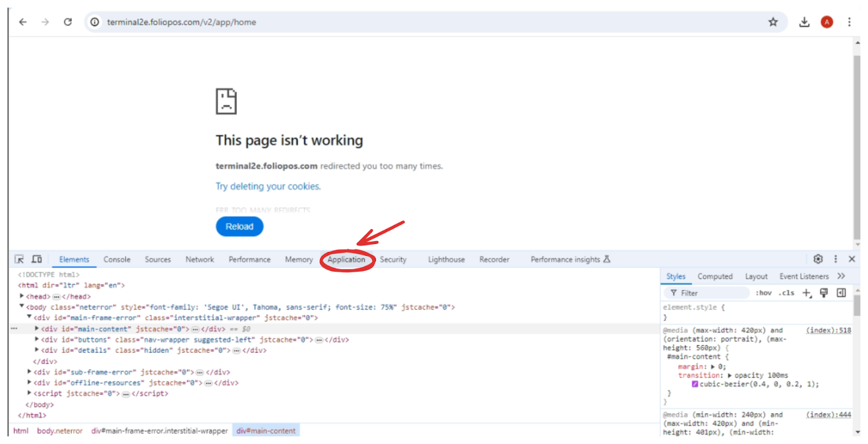Expand the head element node
The height and width of the screenshot is (444, 868).
click(x=22, y=296)
